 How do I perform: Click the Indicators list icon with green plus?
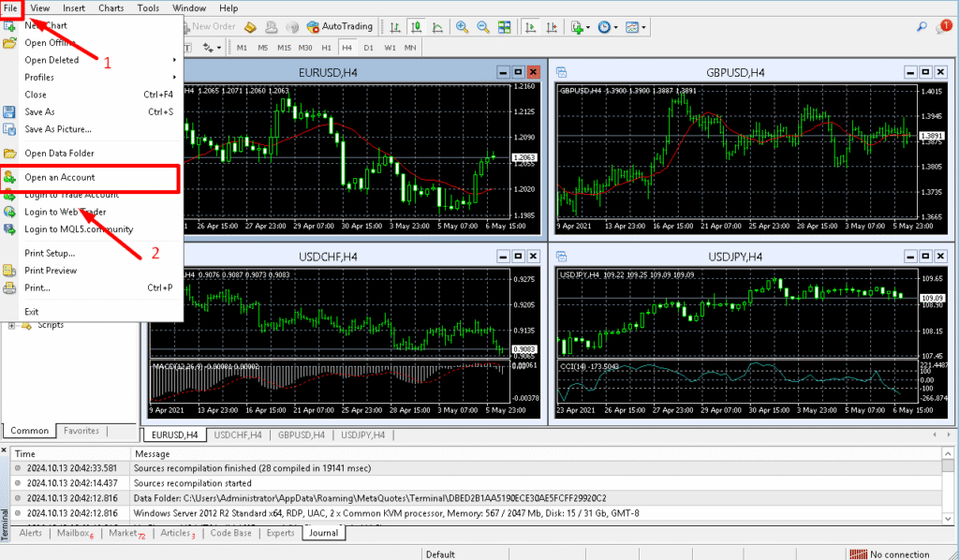pyautogui.click(x=576, y=27)
